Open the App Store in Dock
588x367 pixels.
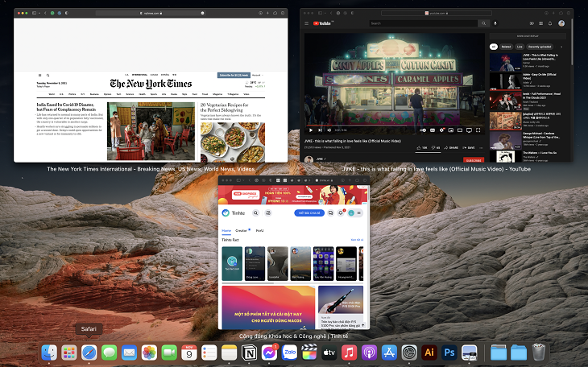click(389, 353)
